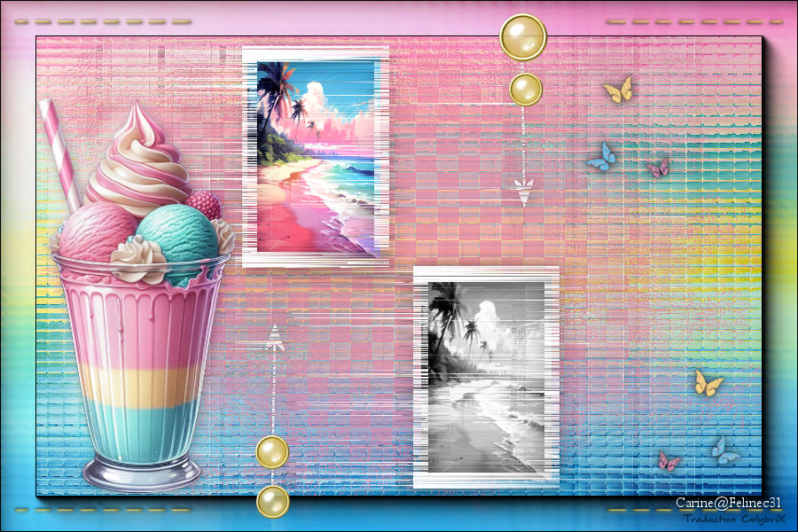Select the blue butterfly in the upper right
This screenshot has height=532, width=798.
[602, 157]
